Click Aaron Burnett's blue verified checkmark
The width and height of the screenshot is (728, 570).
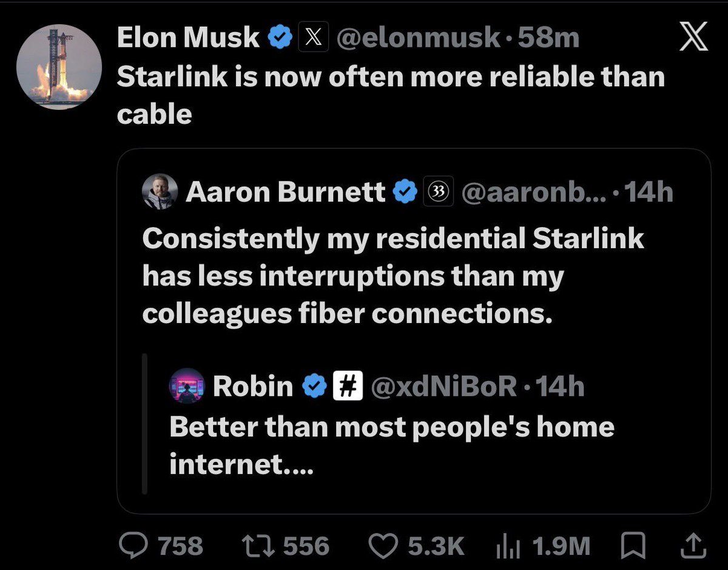[x=405, y=192]
